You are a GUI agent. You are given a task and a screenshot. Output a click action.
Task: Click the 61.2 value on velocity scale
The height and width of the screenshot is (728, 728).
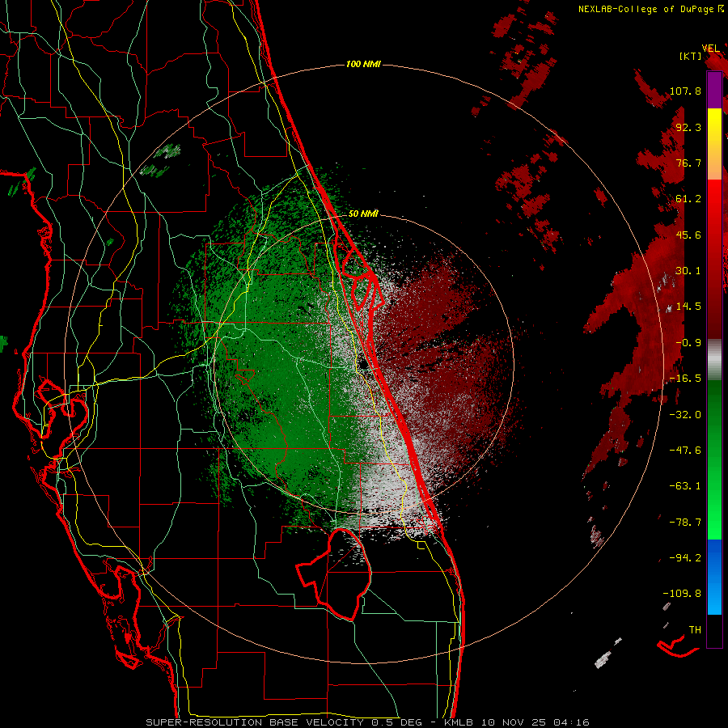click(x=688, y=199)
